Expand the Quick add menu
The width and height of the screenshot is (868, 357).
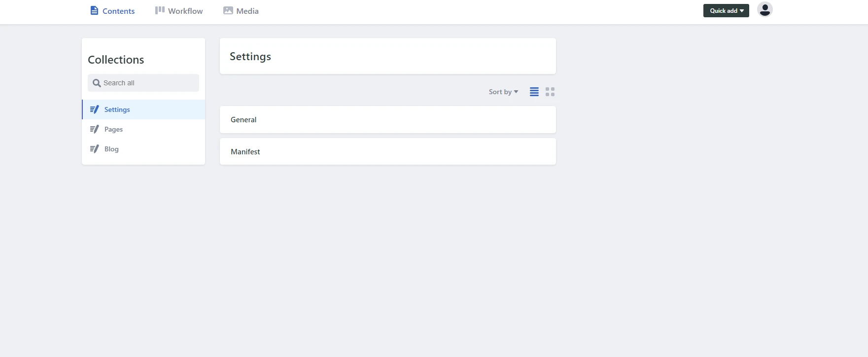tap(726, 11)
